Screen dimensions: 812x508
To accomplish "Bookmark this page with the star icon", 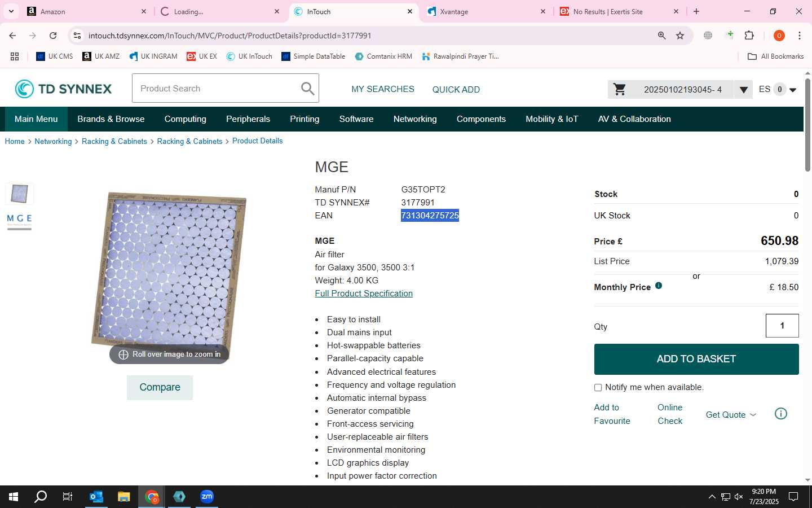I will [680, 36].
